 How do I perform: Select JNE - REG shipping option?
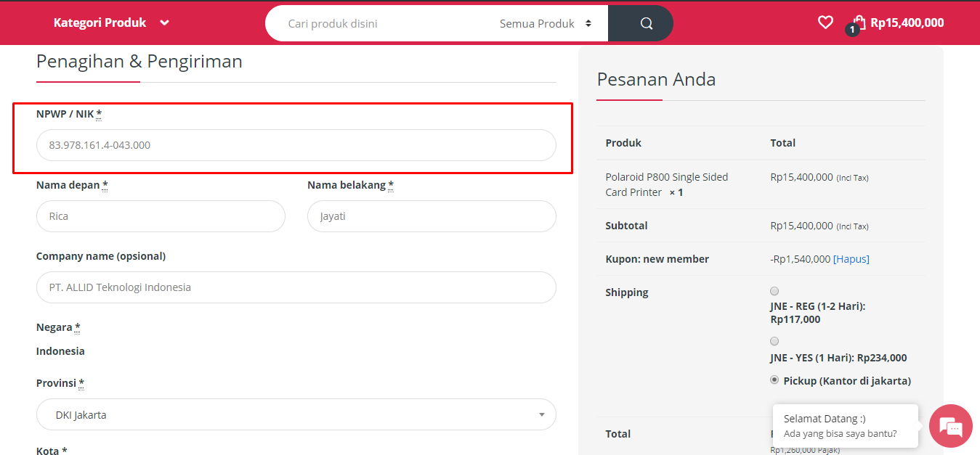click(x=774, y=291)
